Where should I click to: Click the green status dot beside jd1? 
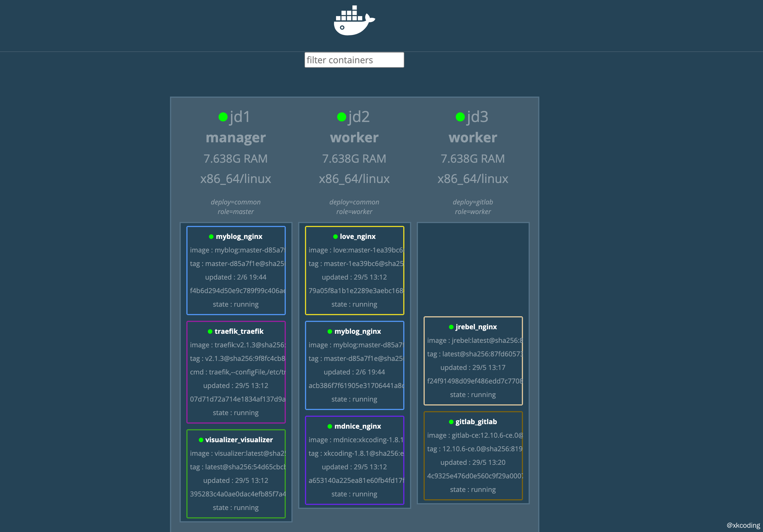click(223, 117)
